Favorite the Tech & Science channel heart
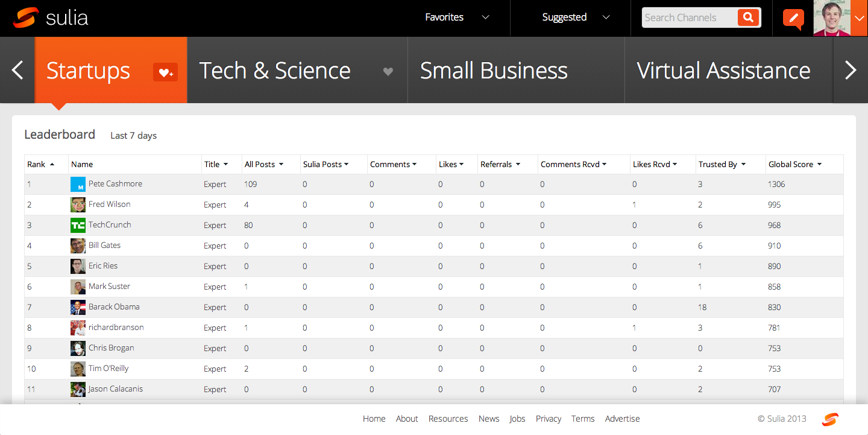The height and width of the screenshot is (435, 868). point(388,72)
